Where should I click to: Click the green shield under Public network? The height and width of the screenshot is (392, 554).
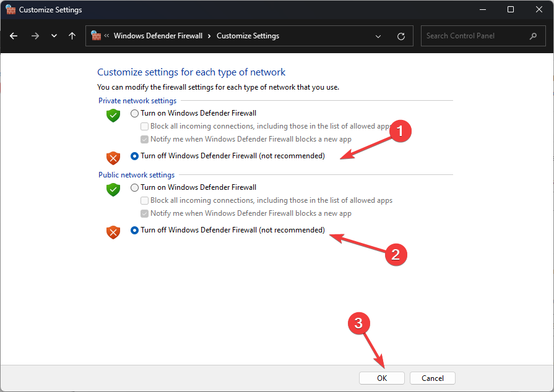(113, 189)
